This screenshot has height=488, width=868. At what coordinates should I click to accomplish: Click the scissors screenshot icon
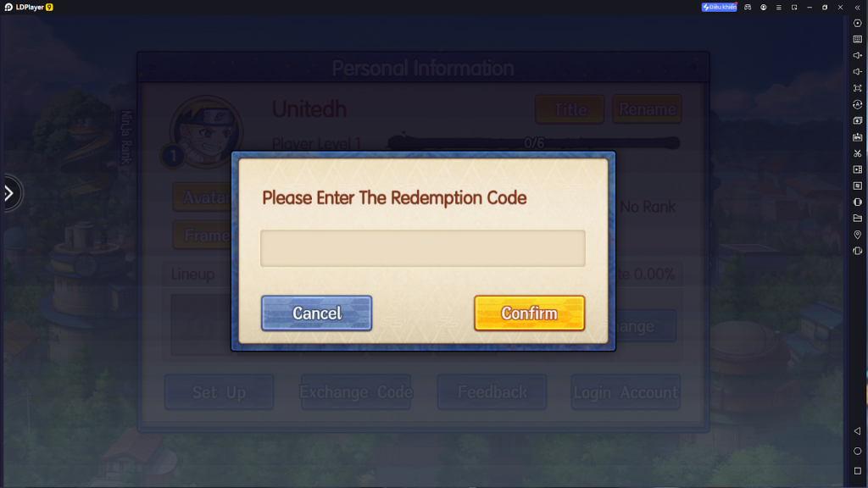858,153
